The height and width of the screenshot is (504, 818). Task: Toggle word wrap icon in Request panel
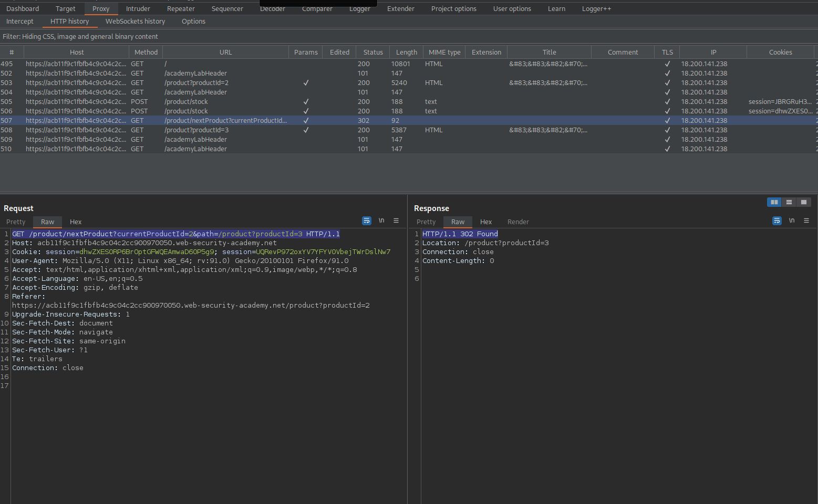(x=367, y=221)
